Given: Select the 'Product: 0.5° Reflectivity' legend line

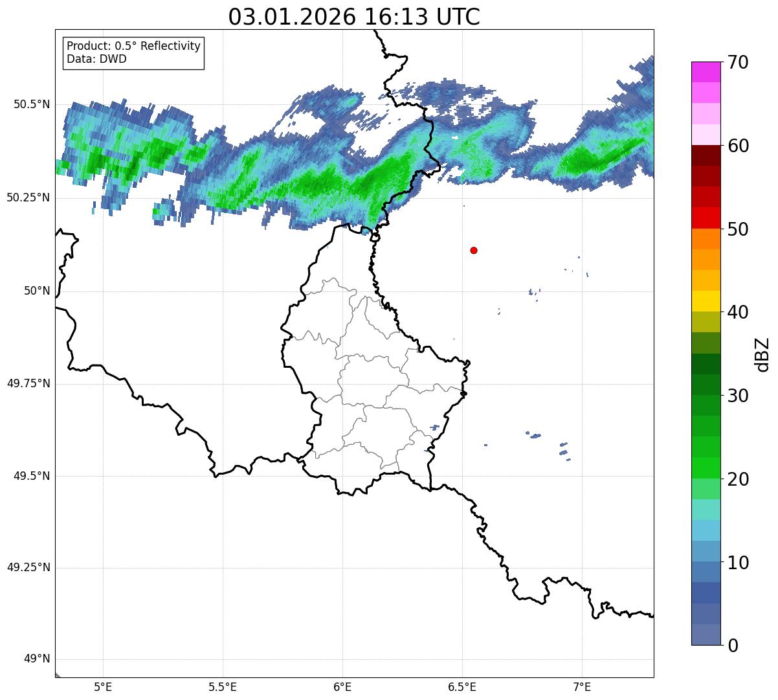Looking at the screenshot, I should 133,47.
